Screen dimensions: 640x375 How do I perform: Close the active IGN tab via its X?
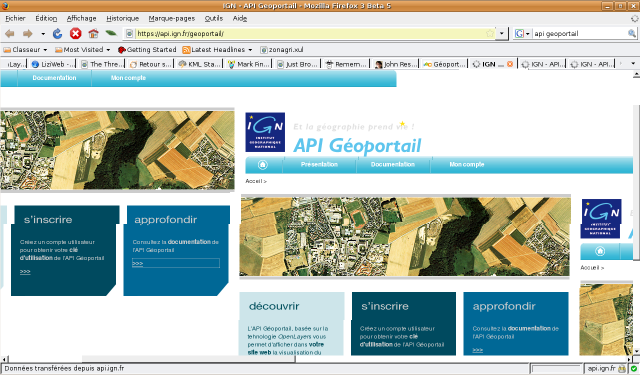510,64
